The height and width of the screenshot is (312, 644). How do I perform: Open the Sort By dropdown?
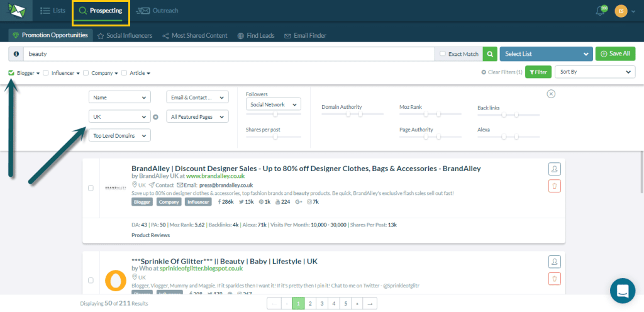[595, 72]
